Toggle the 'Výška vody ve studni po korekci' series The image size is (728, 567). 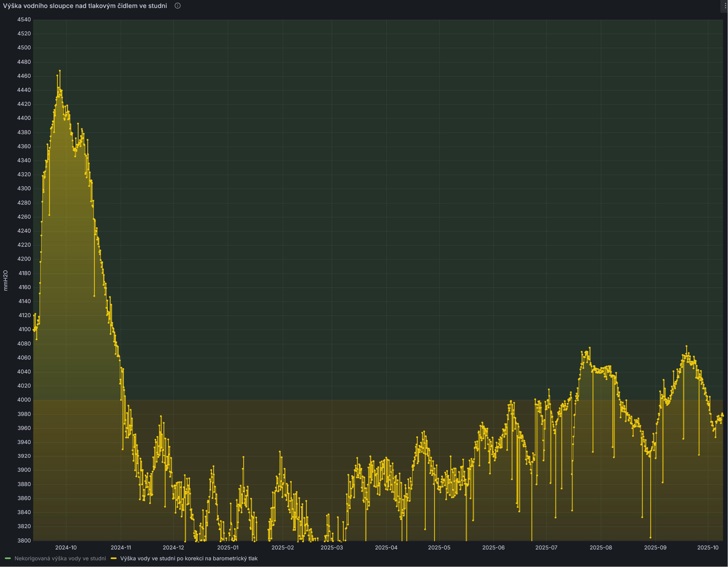189,558
